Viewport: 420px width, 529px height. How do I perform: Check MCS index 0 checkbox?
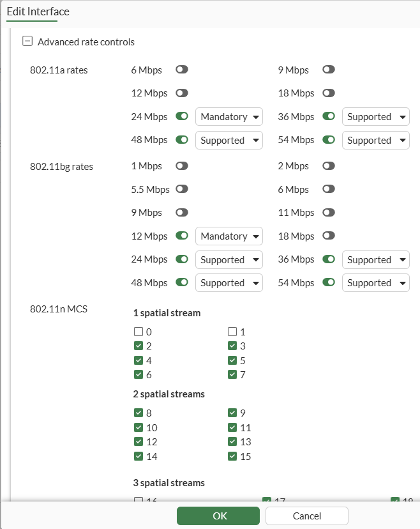(x=139, y=332)
